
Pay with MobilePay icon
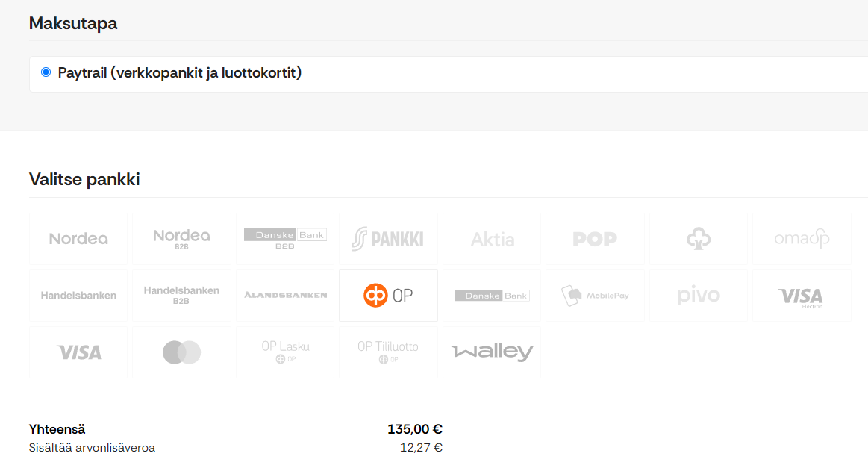(x=595, y=296)
